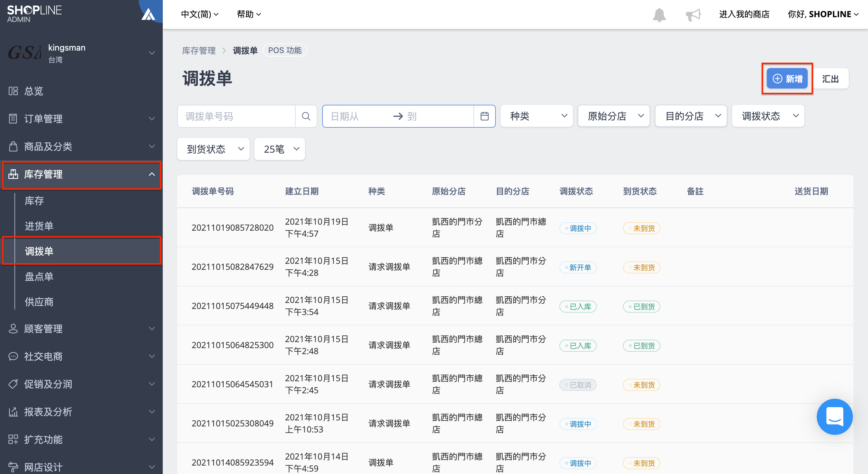The width and height of the screenshot is (868, 474).
Task: Open the calendar date picker icon
Action: [484, 116]
